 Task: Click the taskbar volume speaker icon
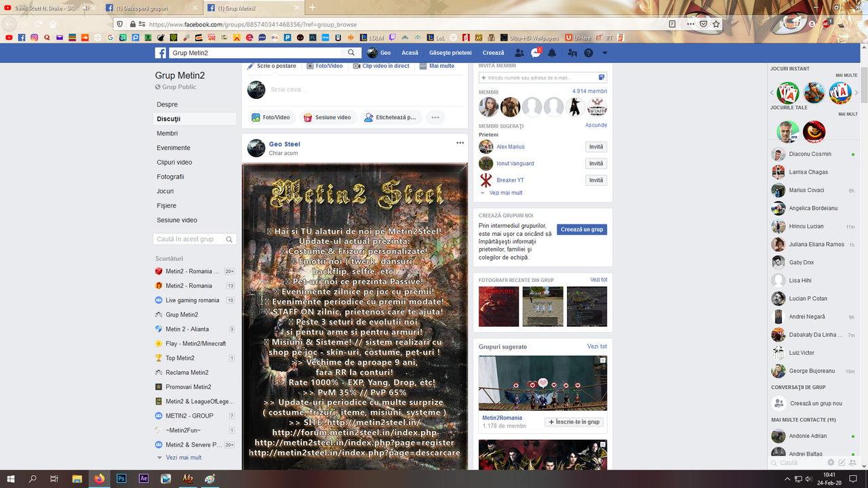(x=810, y=479)
